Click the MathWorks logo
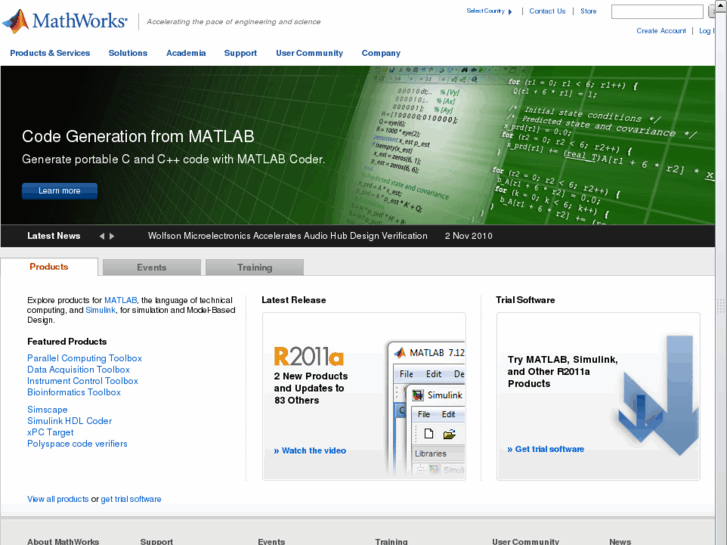 point(65,21)
